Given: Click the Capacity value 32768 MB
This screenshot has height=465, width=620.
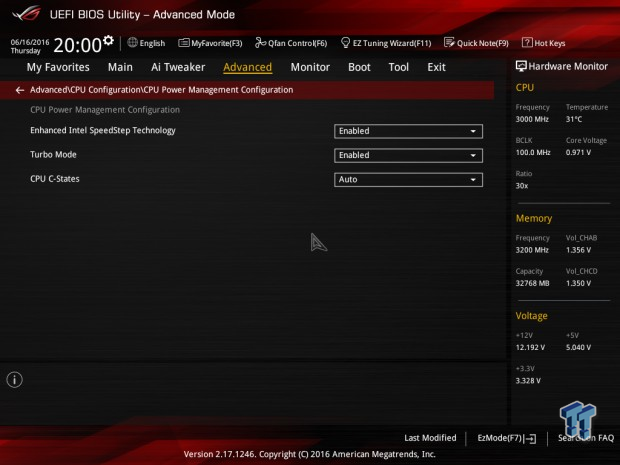Looking at the screenshot, I should 532,283.
